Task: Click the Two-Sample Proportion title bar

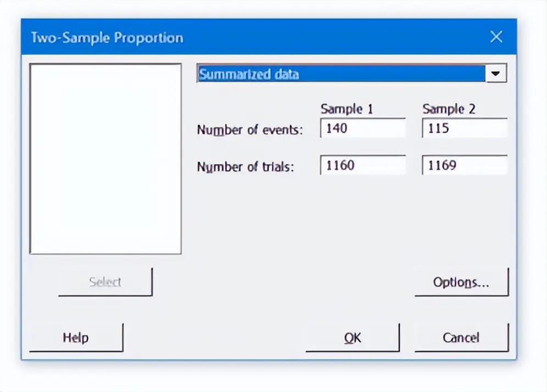Action: point(244,37)
